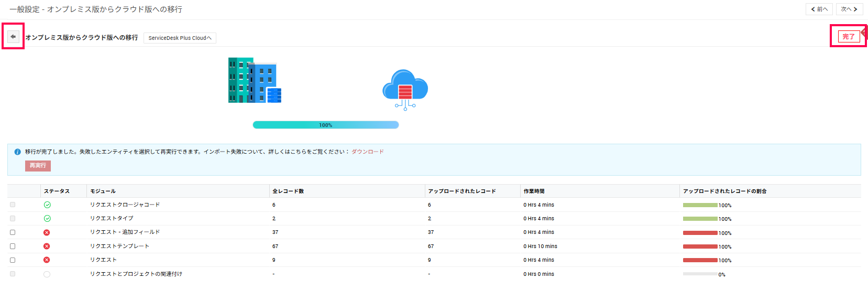This screenshot has height=300, width=868.
Task: Click the モジュール column header
Action: tap(103, 191)
